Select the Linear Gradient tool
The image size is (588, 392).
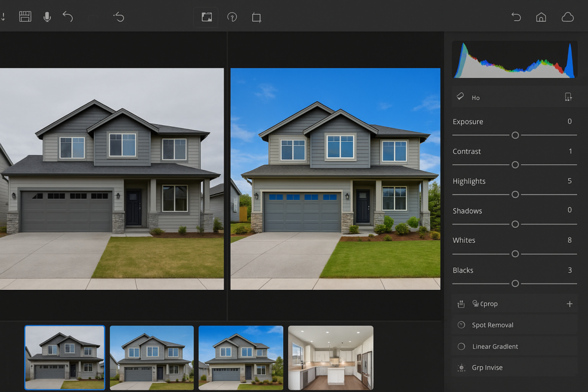[494, 347]
